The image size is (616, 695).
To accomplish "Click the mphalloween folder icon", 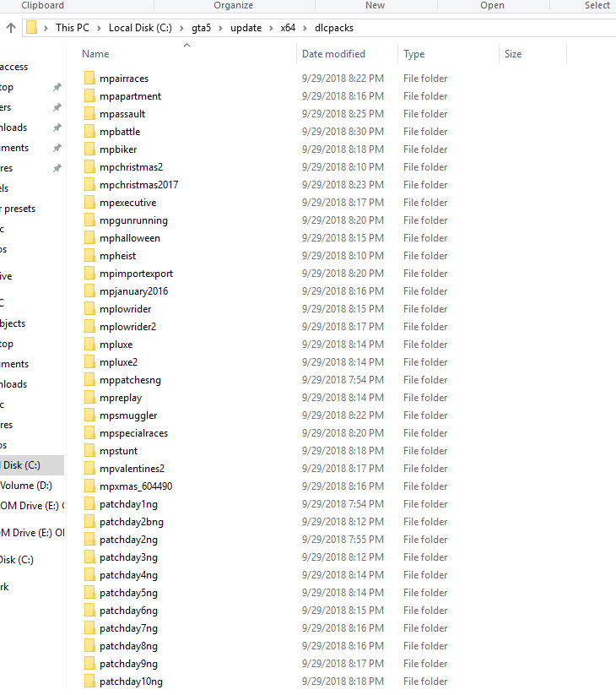I will click(x=89, y=237).
